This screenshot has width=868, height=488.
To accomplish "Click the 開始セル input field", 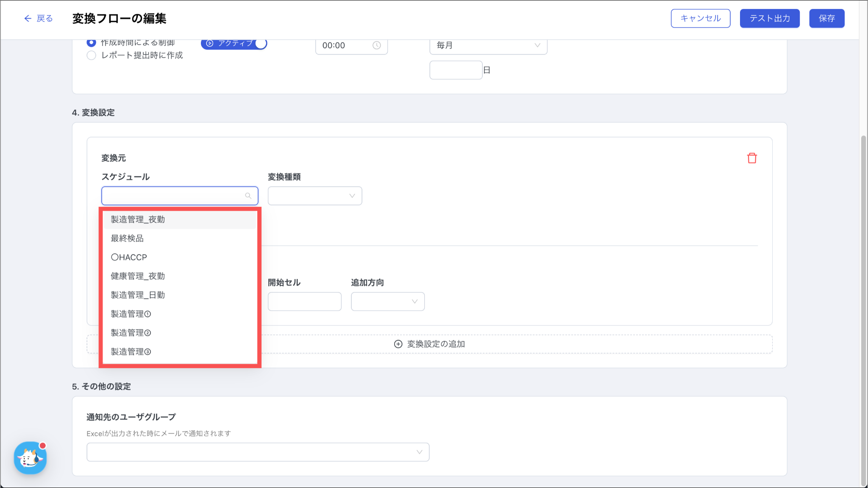I will click(304, 301).
